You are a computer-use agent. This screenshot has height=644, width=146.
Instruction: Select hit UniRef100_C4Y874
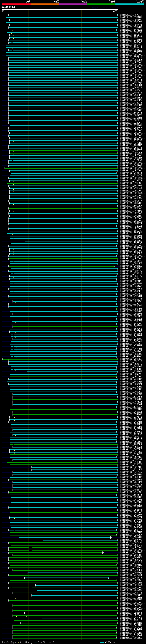131,429
